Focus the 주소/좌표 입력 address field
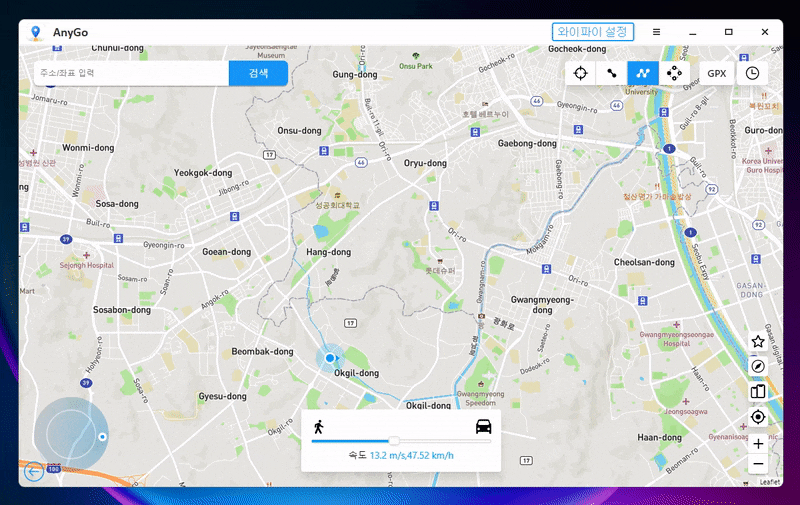 click(131, 73)
